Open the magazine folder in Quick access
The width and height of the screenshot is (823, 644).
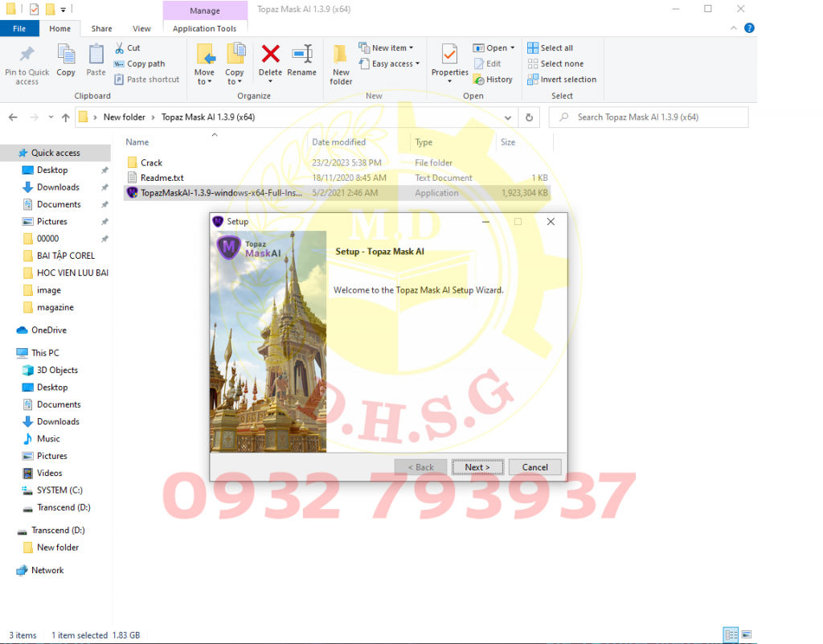click(55, 307)
